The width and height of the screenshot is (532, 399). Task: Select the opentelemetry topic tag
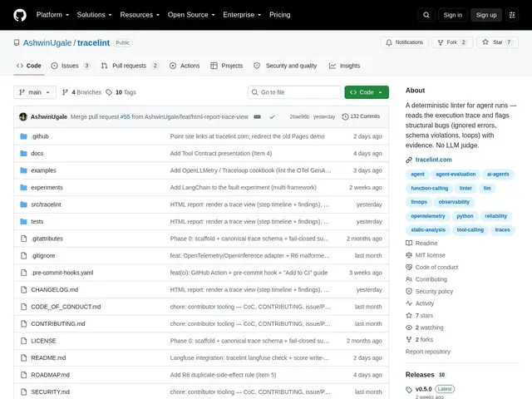428,216
